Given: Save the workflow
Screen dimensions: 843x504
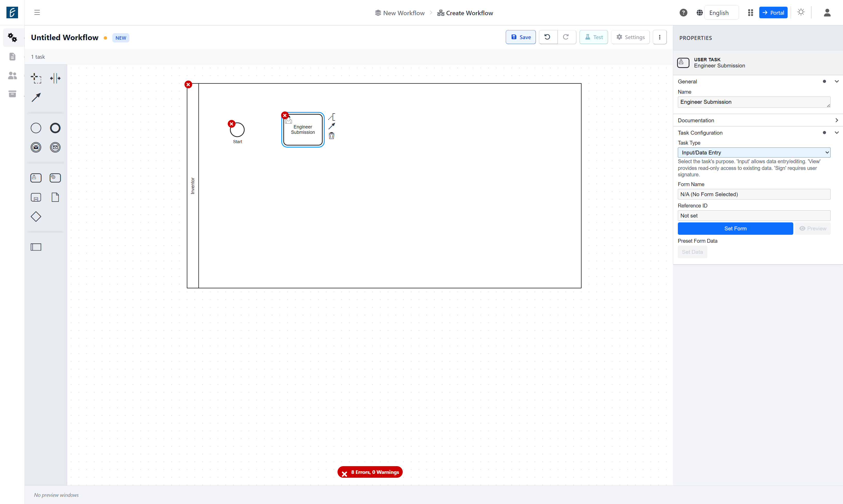Looking at the screenshot, I should pos(520,37).
